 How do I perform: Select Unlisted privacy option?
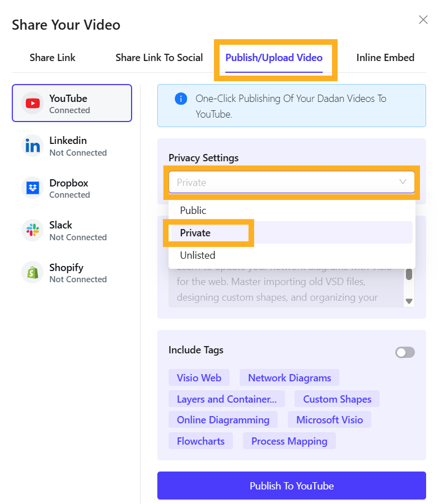coord(197,255)
